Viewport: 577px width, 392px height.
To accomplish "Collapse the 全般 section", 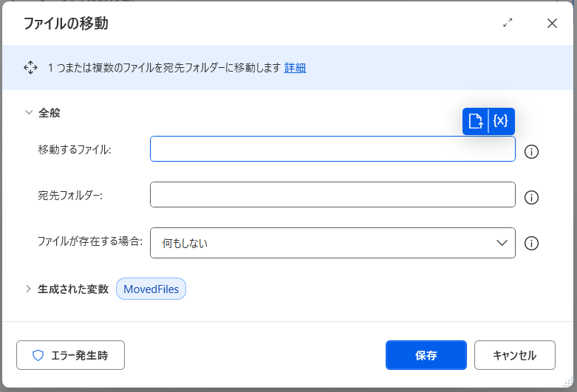I will pyautogui.click(x=29, y=113).
